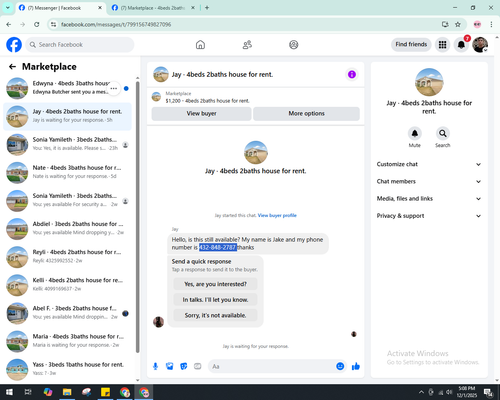
Task: Expand the Customize chat section
Action: [x=429, y=164]
